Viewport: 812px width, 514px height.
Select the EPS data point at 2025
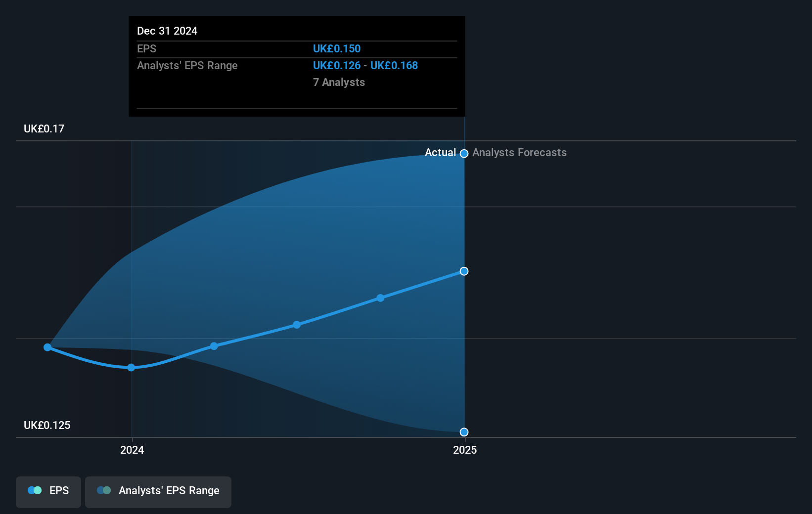coord(464,271)
